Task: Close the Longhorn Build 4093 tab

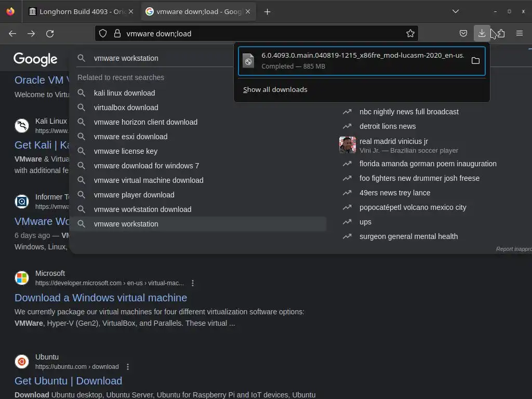Action: pos(131,11)
